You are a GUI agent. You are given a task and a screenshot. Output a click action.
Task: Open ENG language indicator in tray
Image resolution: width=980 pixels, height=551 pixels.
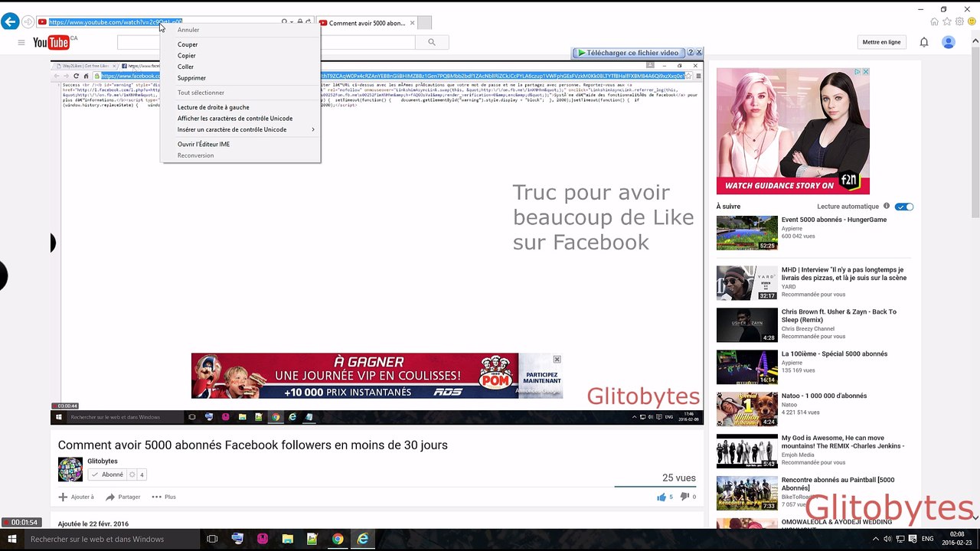coord(928,539)
